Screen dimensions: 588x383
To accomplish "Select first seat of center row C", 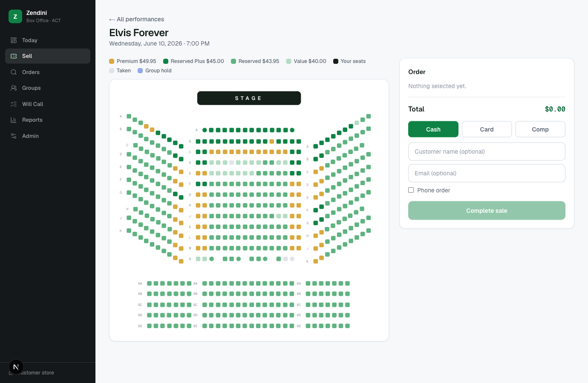I will click(x=198, y=152).
